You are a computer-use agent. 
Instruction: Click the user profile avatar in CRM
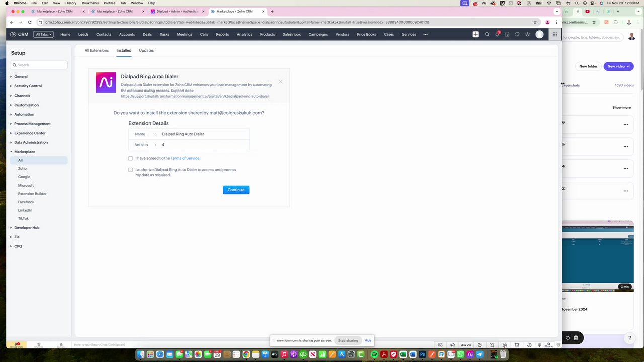point(540,34)
